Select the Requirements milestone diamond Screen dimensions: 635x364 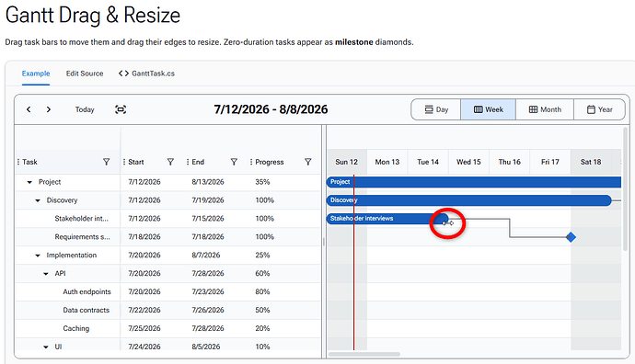point(571,237)
